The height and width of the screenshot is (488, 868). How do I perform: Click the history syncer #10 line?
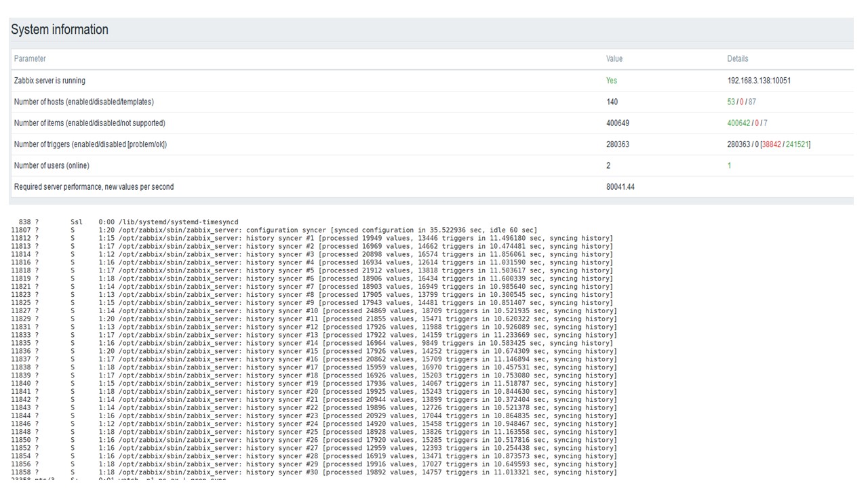[314, 311]
